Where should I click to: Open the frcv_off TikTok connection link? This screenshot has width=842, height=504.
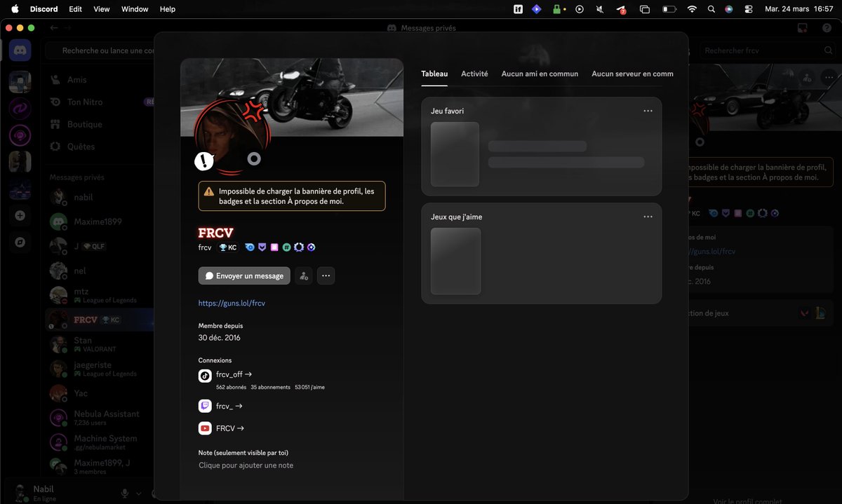[x=234, y=375]
